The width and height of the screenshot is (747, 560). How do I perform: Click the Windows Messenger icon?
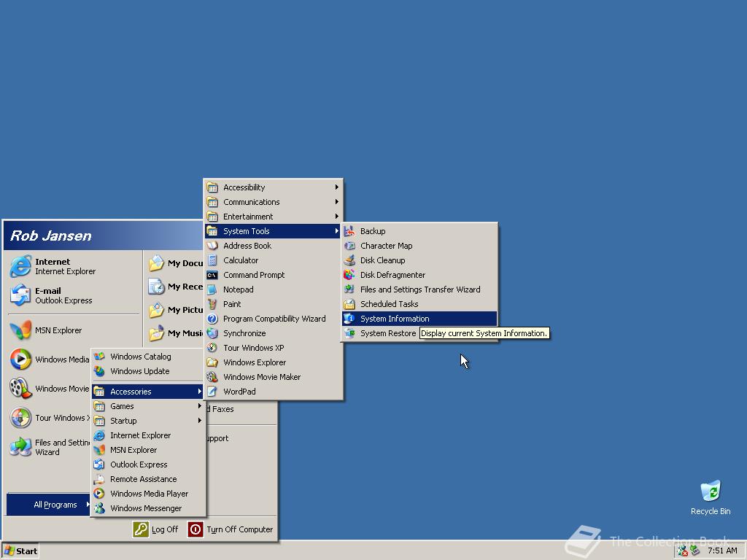pos(99,508)
